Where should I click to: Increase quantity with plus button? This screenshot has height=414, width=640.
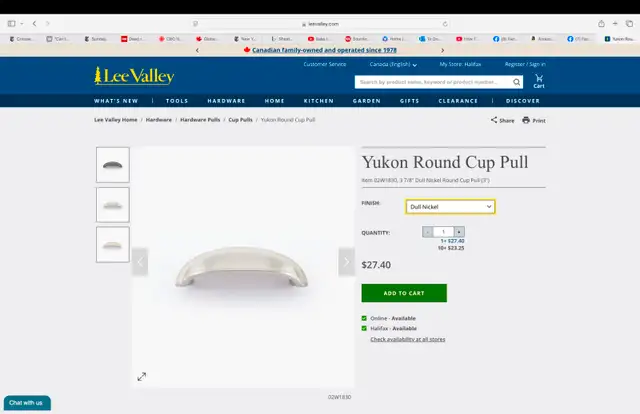tap(459, 232)
